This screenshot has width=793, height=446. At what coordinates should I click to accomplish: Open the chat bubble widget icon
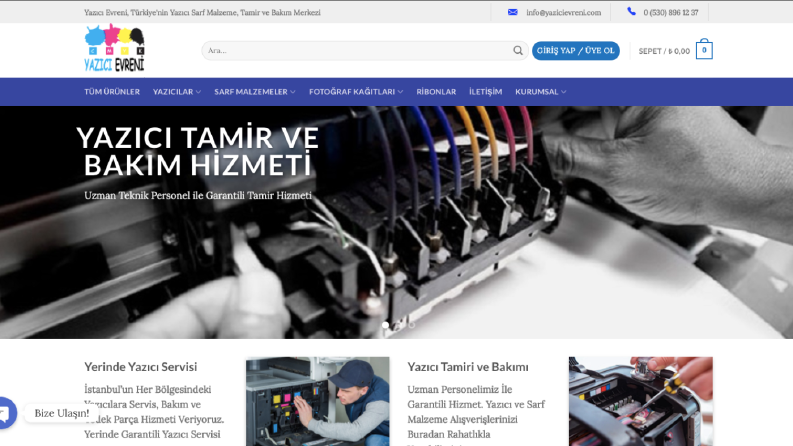pos(6,413)
